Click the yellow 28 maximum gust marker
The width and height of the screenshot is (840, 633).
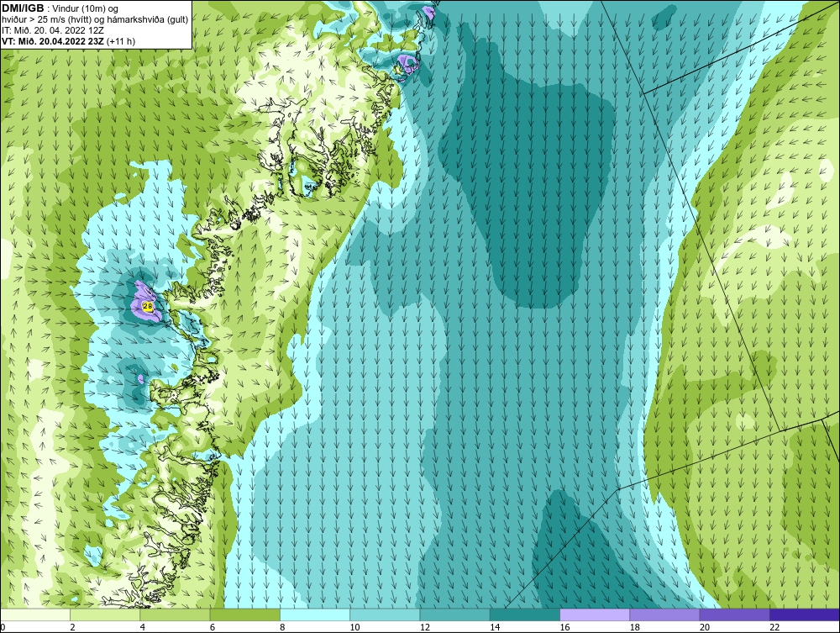click(149, 307)
